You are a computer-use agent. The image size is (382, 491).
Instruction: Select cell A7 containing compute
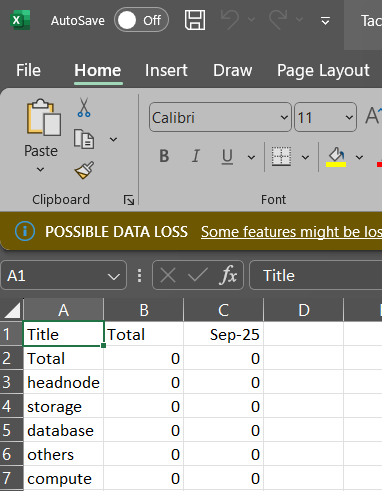pyautogui.click(x=63, y=478)
